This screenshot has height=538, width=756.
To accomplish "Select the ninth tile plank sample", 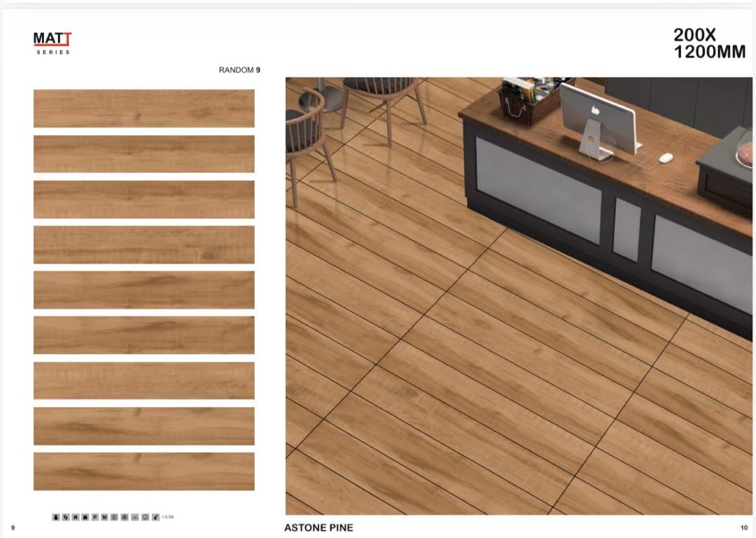I will (x=144, y=472).
